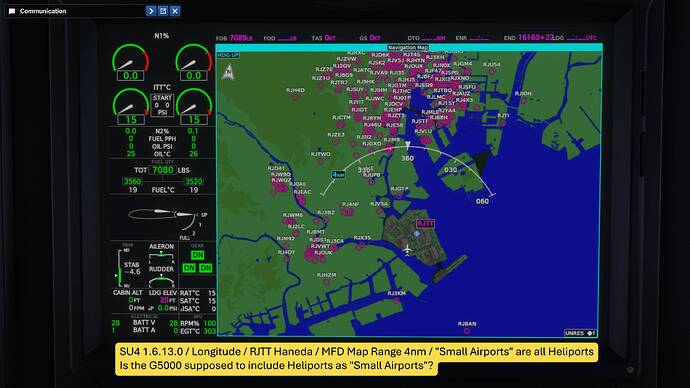Click the RJGTP heliport label
Image resolution: width=690 pixels, height=388 pixels.
pos(400,189)
